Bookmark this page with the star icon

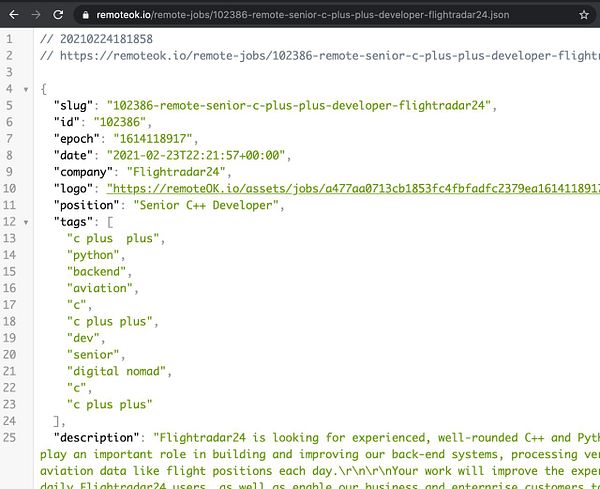tap(584, 15)
